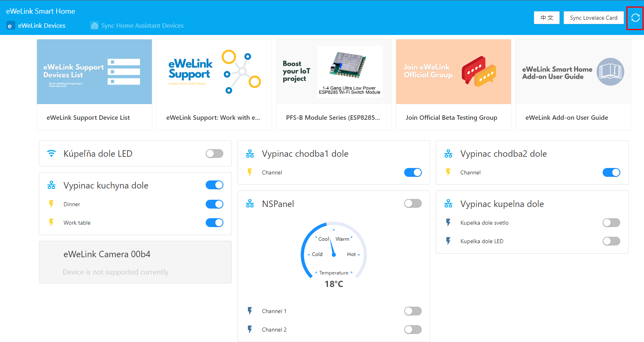Open the eWeLink Devices tab
The height and width of the screenshot is (342, 644).
coord(36,26)
